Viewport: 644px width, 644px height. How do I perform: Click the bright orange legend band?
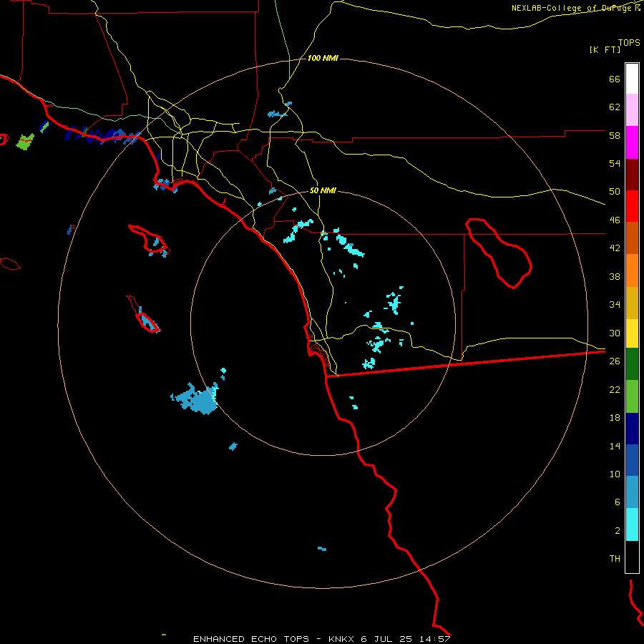632,270
